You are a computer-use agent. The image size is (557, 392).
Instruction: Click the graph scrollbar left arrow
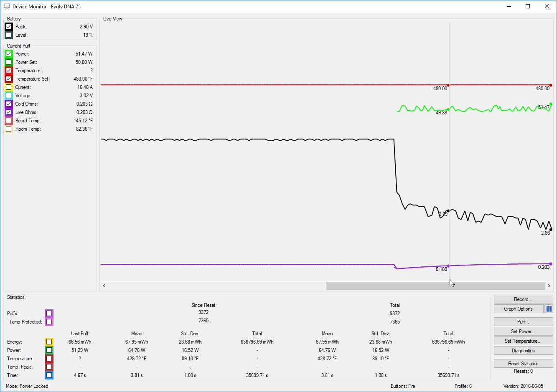pos(104,286)
